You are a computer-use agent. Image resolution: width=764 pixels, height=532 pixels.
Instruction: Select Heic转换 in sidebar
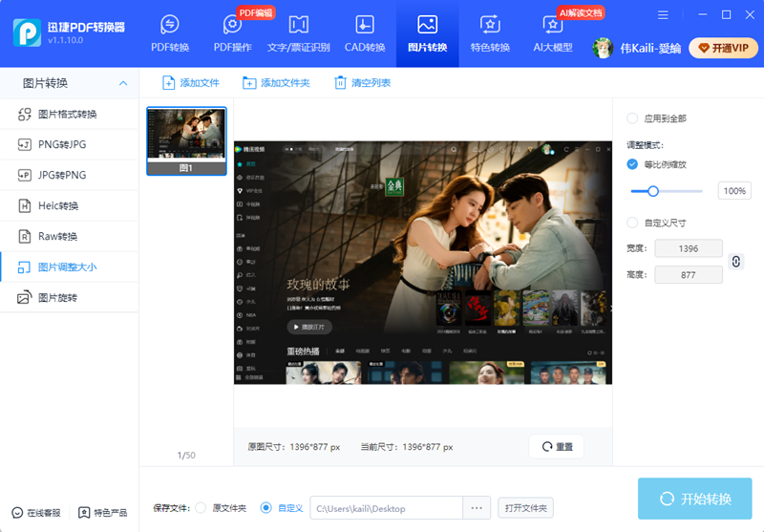(x=69, y=205)
